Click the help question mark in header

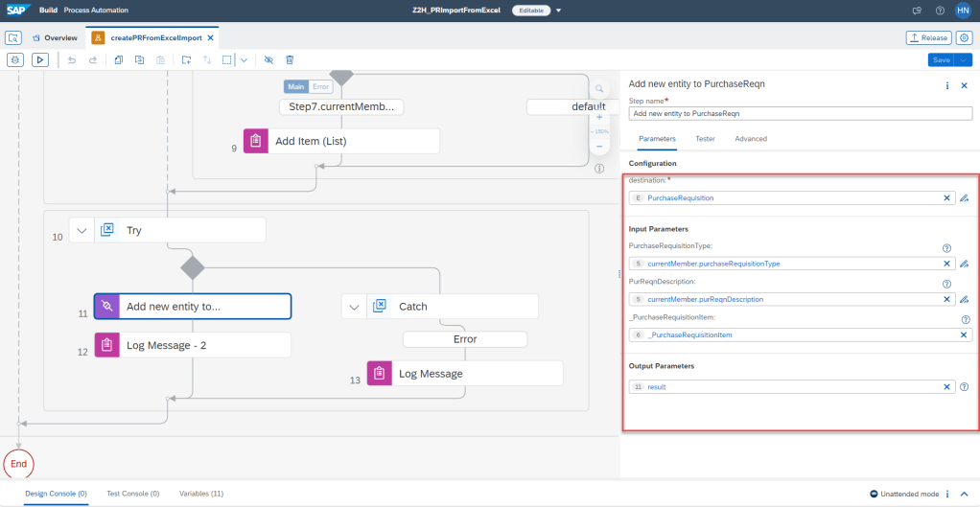click(x=940, y=11)
